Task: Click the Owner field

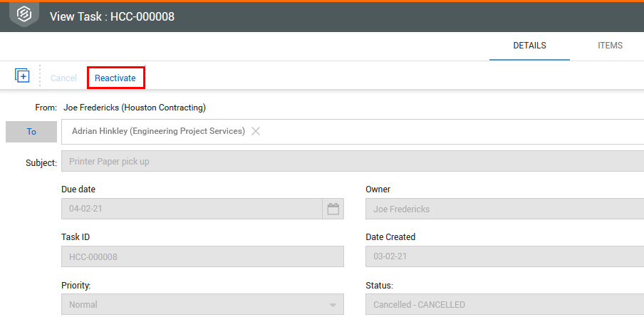Action: pyautogui.click(x=504, y=209)
